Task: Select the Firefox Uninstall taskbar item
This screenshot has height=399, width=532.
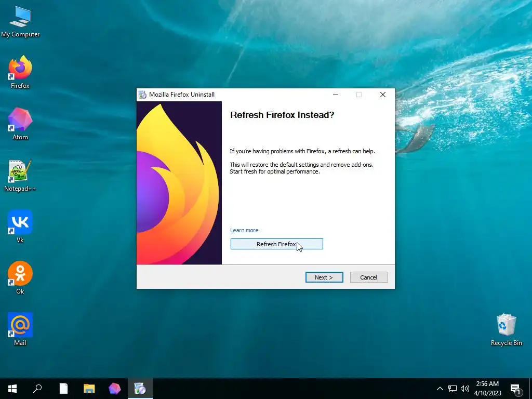Action: click(140, 389)
